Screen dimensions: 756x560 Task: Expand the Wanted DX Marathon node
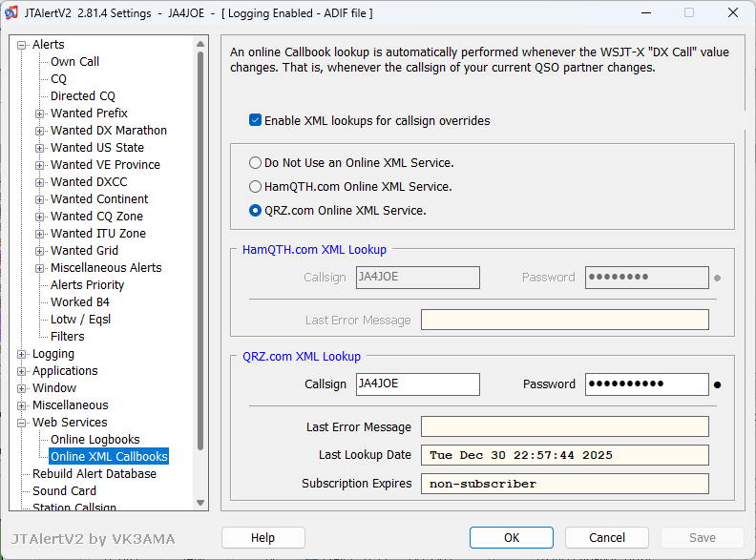[x=39, y=131]
